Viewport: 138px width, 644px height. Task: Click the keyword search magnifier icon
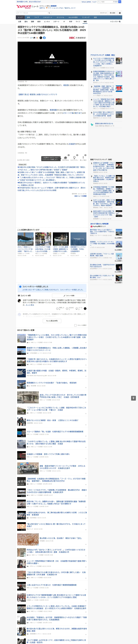pos(49,13)
